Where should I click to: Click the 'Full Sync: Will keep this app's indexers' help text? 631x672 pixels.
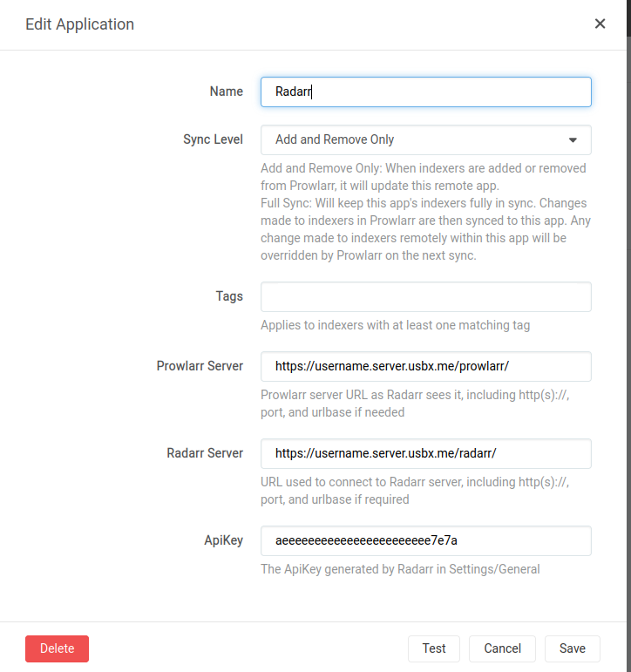tap(425, 229)
